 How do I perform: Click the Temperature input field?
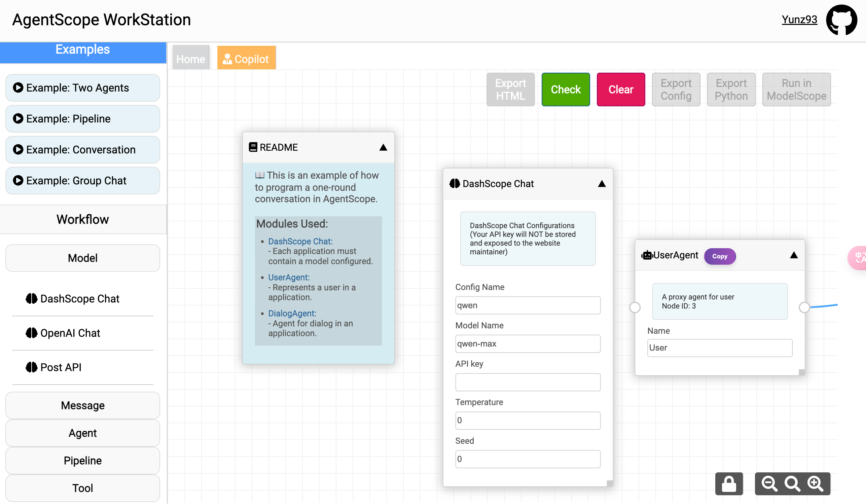click(x=528, y=421)
